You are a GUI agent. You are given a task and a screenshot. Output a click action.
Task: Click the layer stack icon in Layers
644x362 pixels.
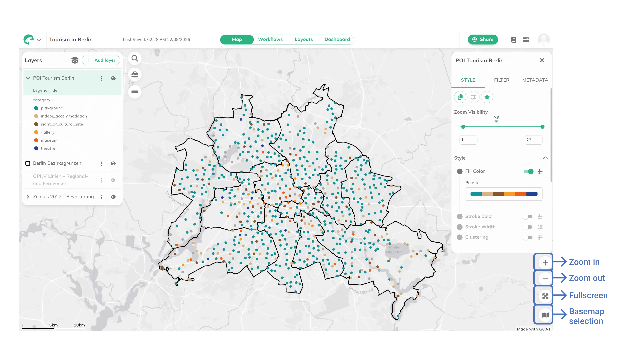(x=75, y=60)
